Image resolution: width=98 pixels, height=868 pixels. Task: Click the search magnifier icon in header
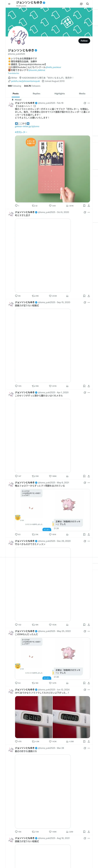coord(88,4)
